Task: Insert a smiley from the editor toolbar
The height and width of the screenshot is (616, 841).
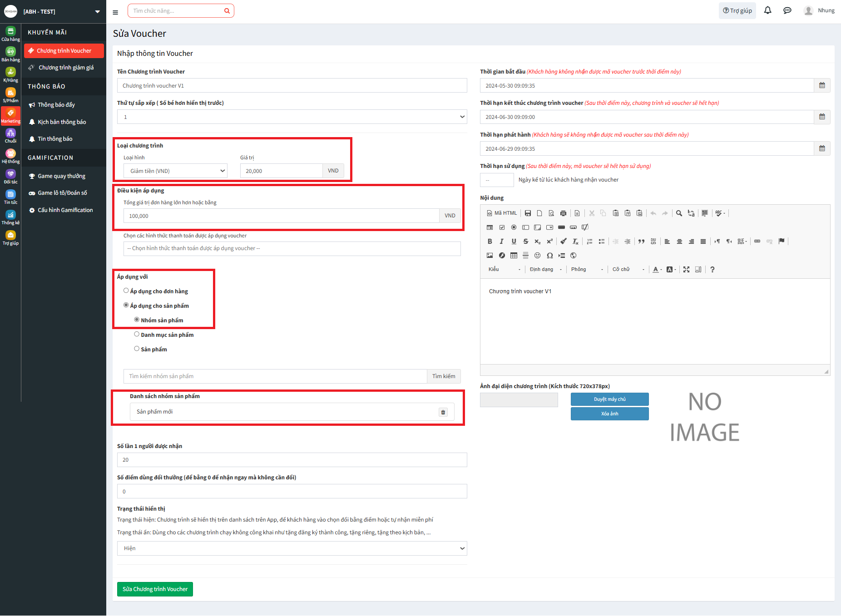Action: 537,256
